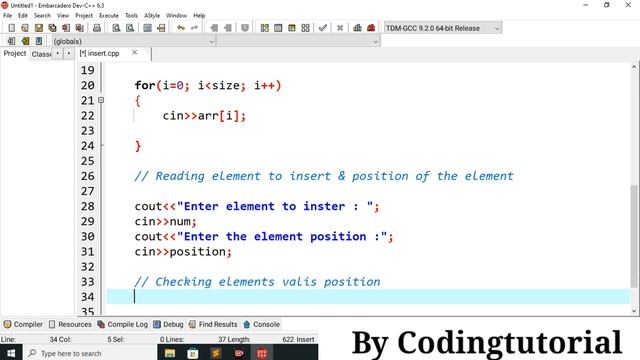Select the insert.cpp editor tab
The width and height of the screenshot is (640, 360).
click(x=100, y=53)
